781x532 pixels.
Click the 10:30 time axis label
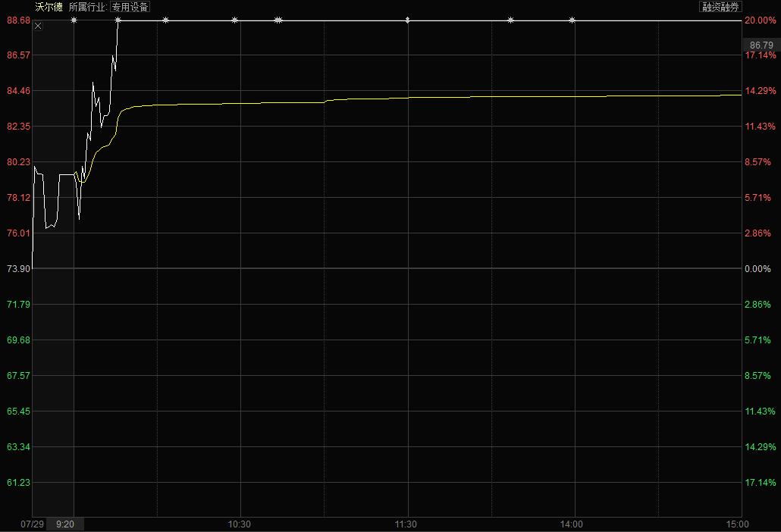point(240,524)
